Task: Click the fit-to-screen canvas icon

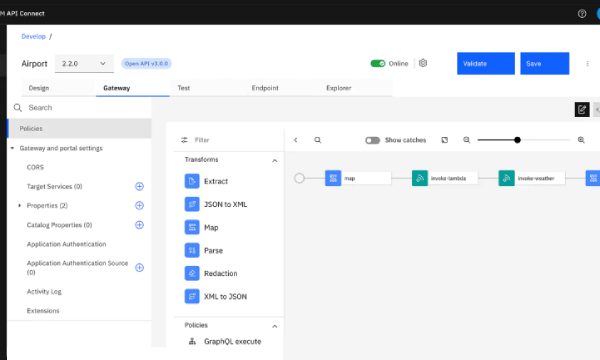Action: (x=445, y=140)
